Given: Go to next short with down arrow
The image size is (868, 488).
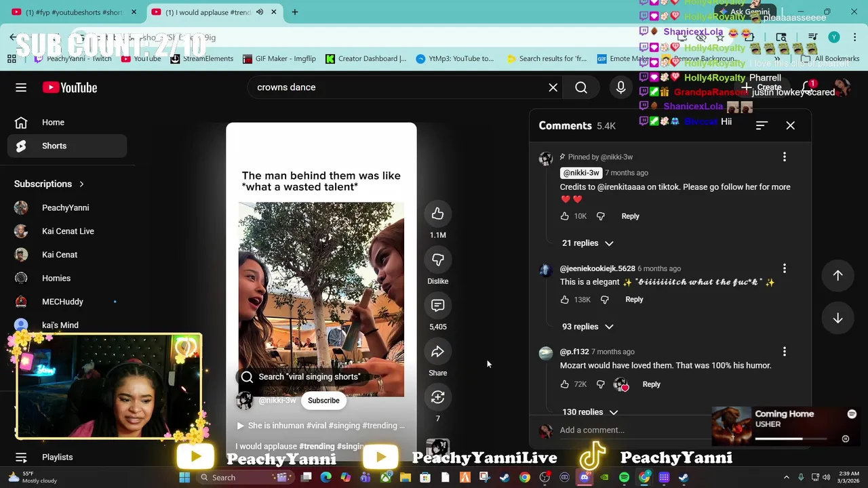Looking at the screenshot, I should point(837,319).
